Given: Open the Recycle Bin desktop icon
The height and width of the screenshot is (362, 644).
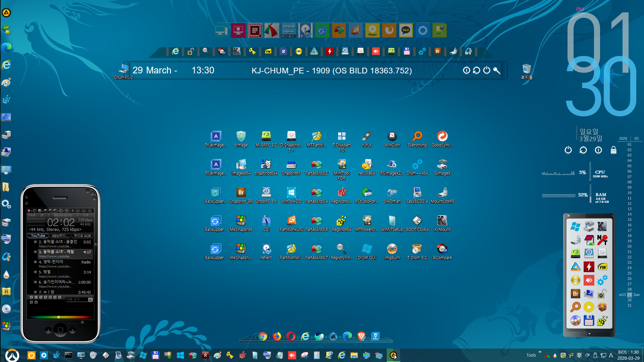Looking at the screenshot, I should pyautogui.click(x=527, y=72).
